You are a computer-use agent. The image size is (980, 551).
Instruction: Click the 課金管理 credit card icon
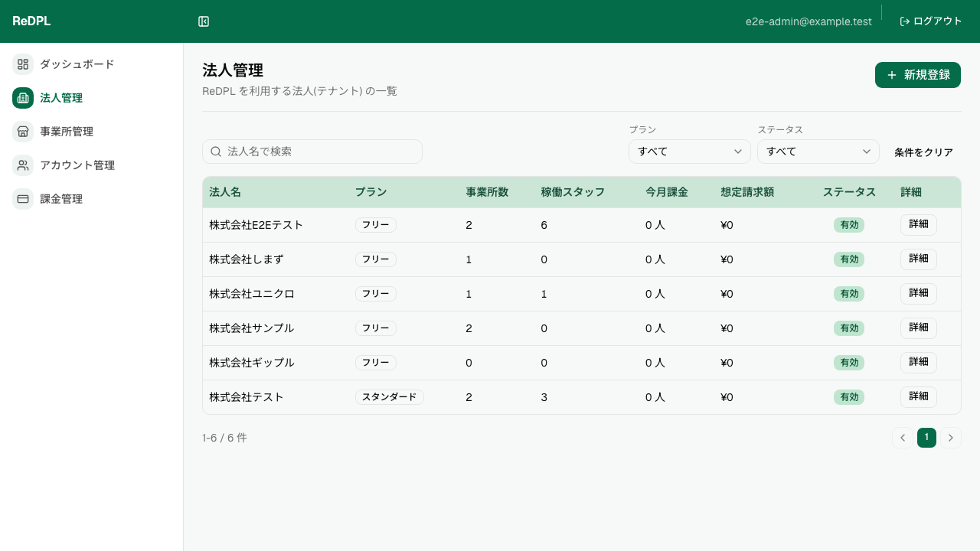23,199
